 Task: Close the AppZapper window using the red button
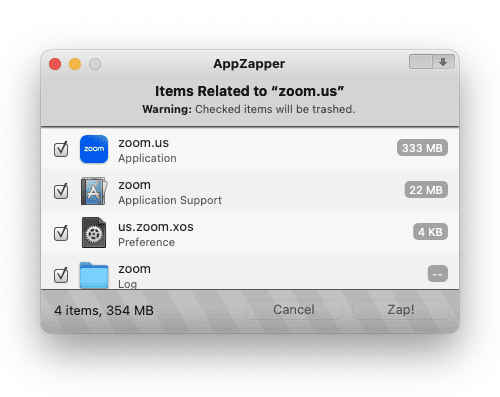pos(55,64)
